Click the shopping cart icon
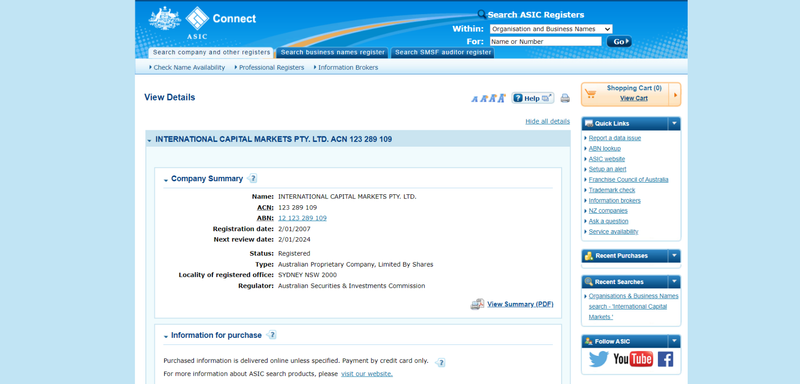The image size is (800, 384). tap(590, 94)
